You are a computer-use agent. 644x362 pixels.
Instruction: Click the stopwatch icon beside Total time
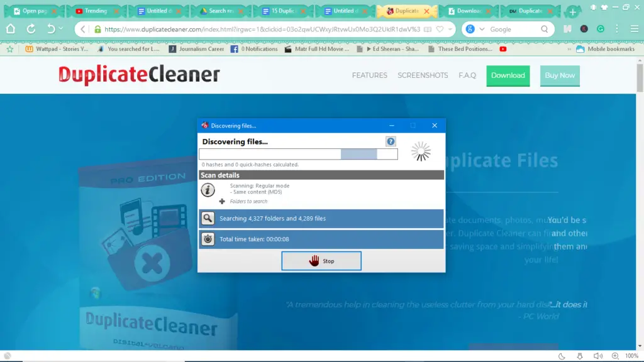click(x=208, y=239)
